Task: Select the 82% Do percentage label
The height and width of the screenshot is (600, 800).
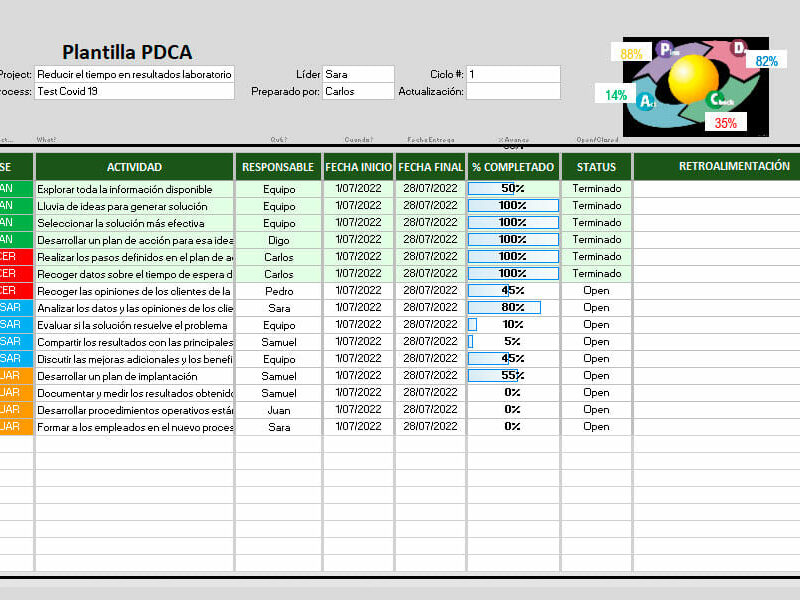Action: point(766,61)
